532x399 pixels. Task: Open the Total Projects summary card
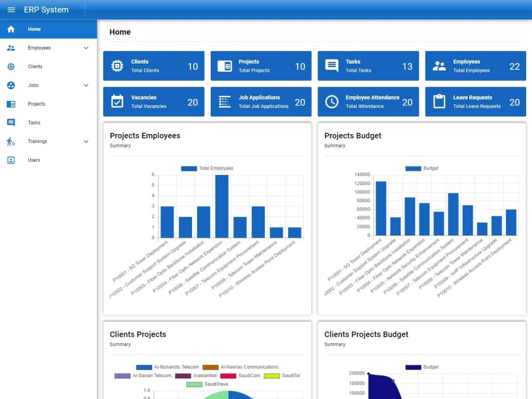click(261, 66)
